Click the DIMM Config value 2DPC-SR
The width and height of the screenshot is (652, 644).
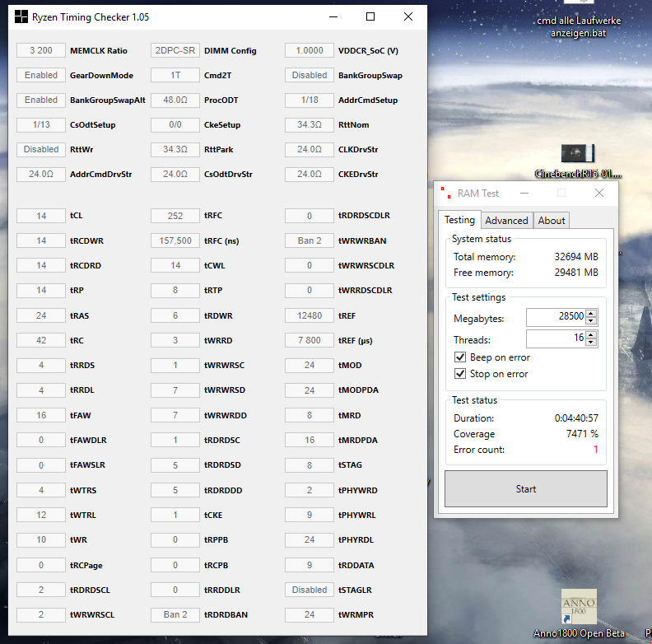(175, 50)
